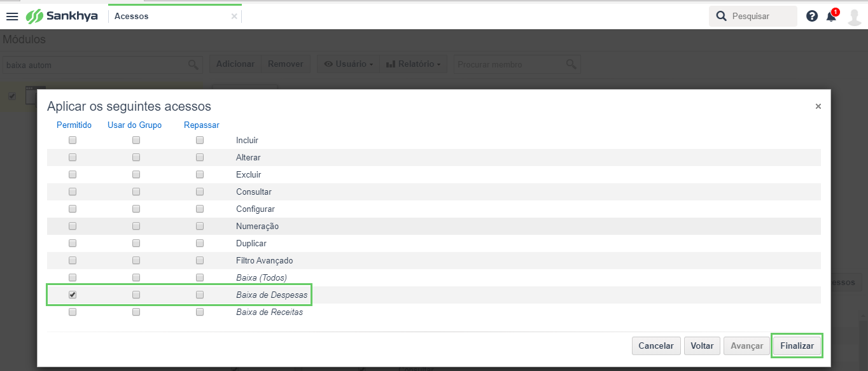
Task: Close the Acessos tab with its X
Action: [234, 17]
